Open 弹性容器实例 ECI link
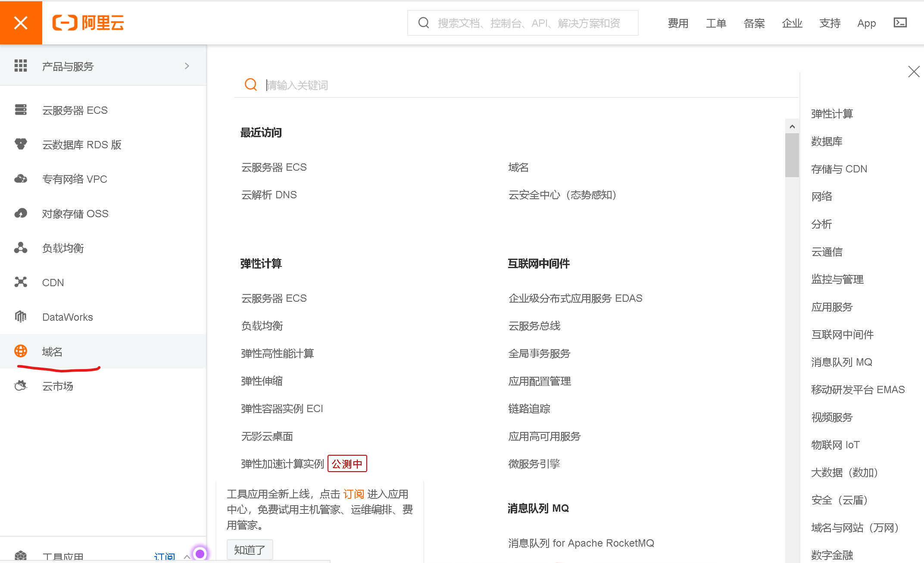 (x=282, y=409)
